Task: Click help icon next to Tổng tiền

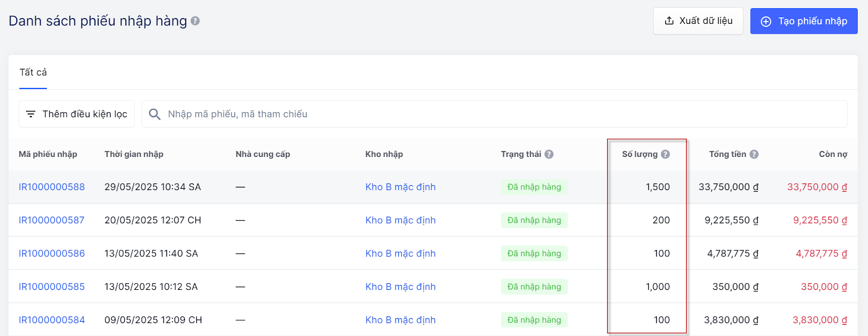Action: 754,154
